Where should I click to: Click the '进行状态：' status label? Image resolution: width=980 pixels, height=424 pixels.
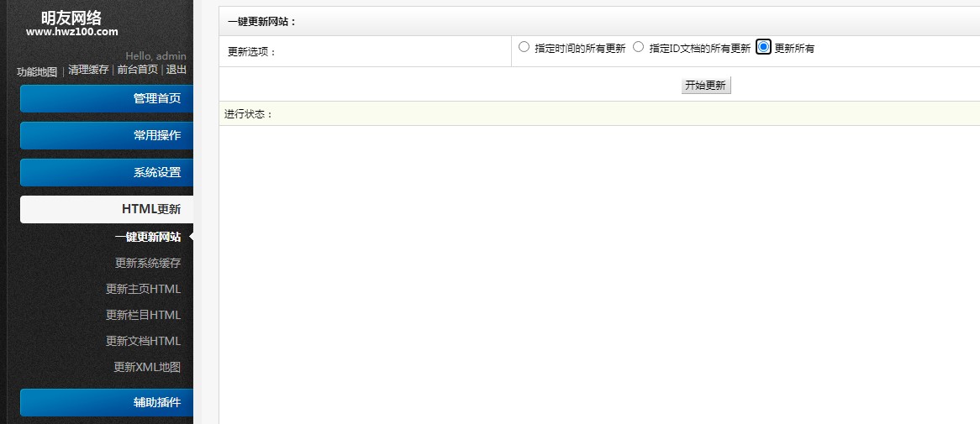click(x=249, y=114)
